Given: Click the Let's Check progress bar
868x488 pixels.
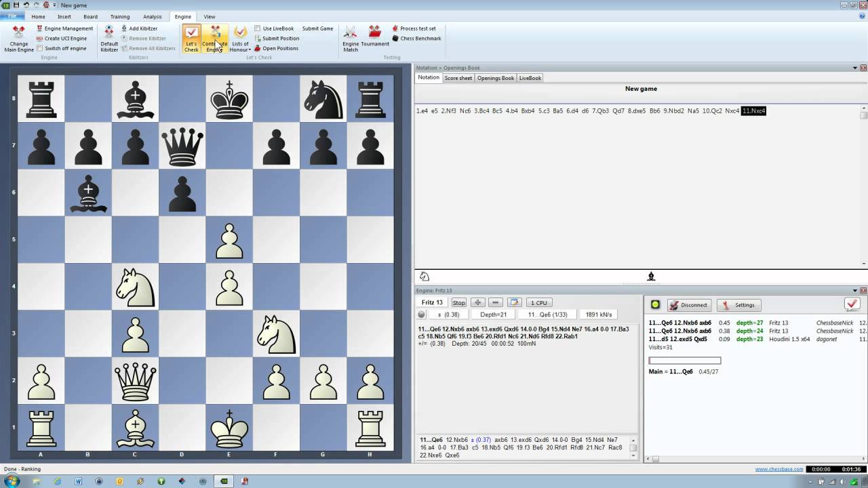Looking at the screenshot, I should 685,361.
